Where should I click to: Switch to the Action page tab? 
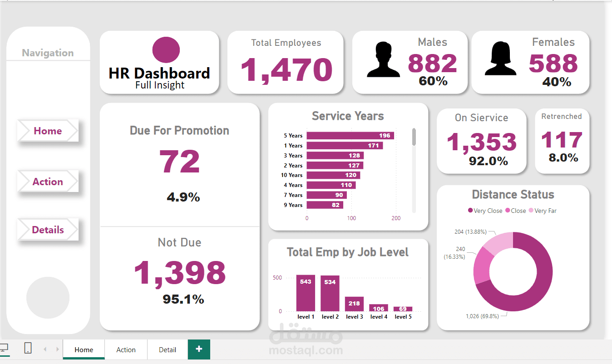(x=126, y=349)
